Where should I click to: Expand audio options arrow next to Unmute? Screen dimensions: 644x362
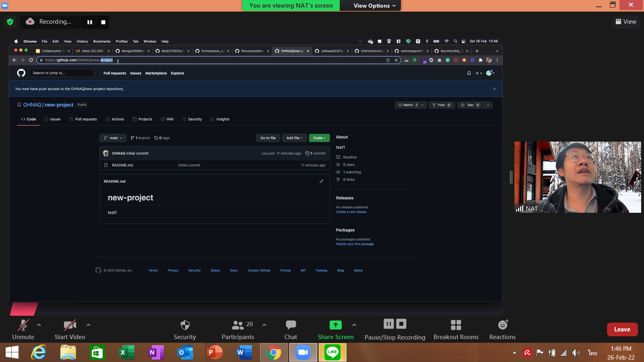pyautogui.click(x=39, y=325)
